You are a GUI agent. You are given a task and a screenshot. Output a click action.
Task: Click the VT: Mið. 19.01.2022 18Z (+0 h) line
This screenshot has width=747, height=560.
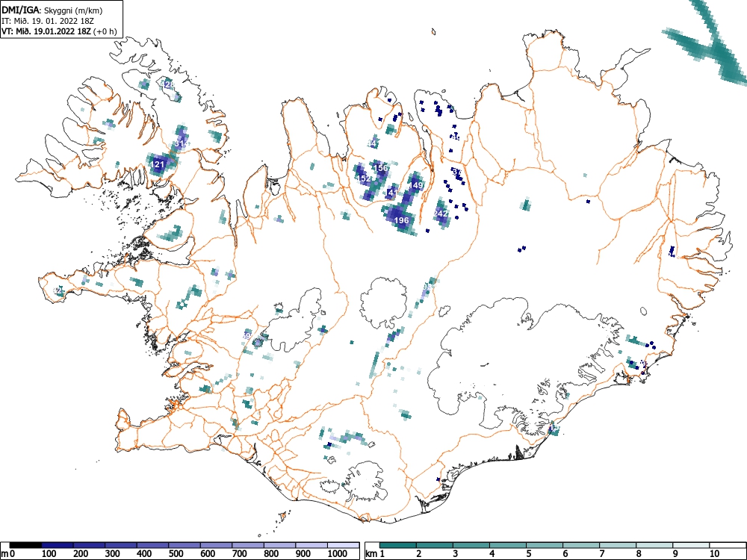tap(59, 31)
